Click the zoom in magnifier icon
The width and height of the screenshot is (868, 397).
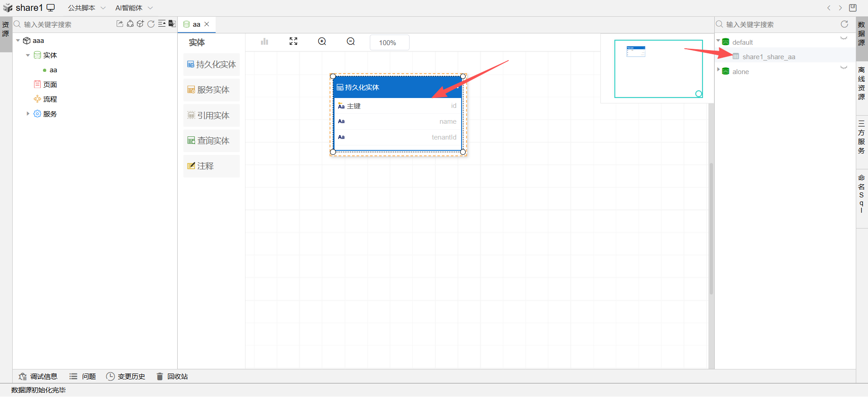pos(322,42)
